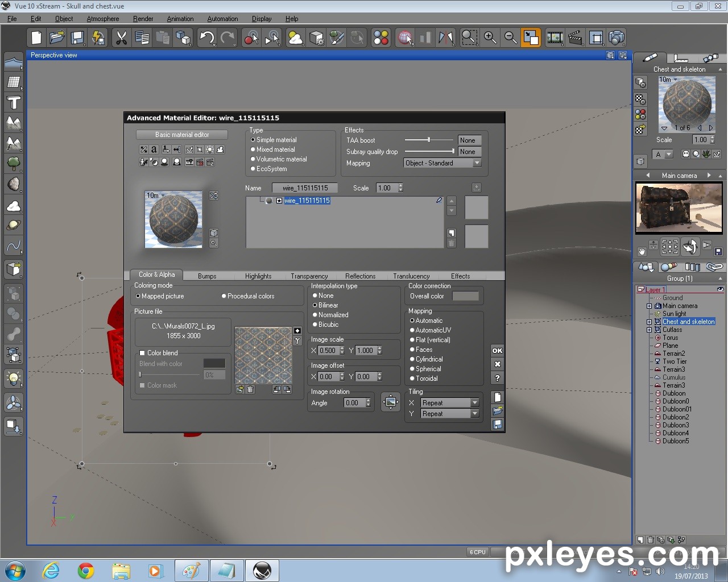This screenshot has height=582, width=728.
Task: Add a rock object from left toolbar
Action: [x=14, y=185]
